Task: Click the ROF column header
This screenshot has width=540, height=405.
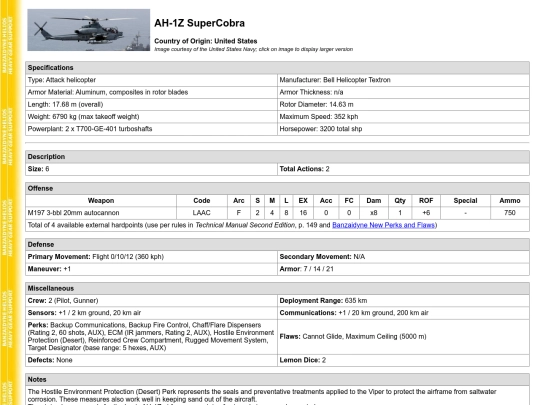Action: (x=426, y=201)
